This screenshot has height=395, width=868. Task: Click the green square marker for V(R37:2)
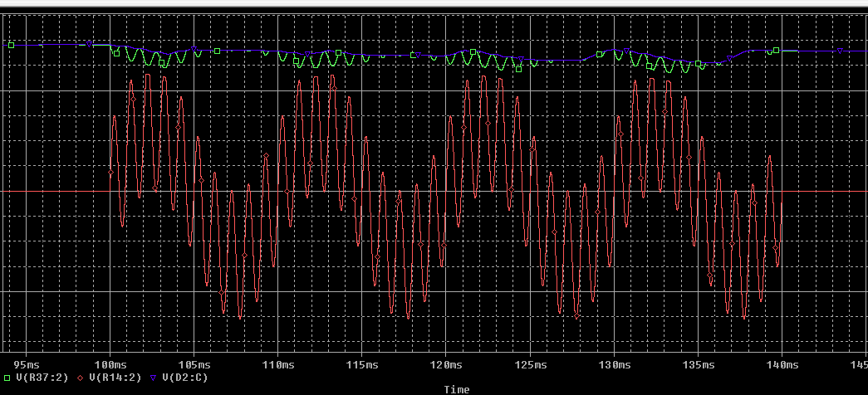coord(7,378)
